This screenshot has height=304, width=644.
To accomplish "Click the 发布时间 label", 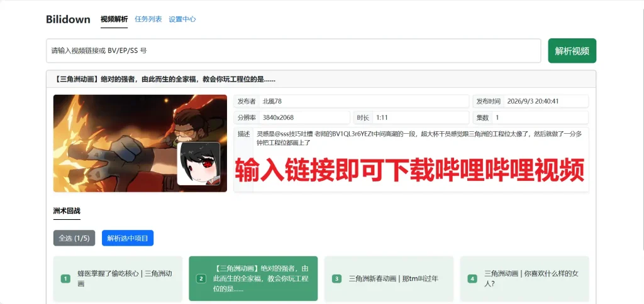I will [x=489, y=101].
